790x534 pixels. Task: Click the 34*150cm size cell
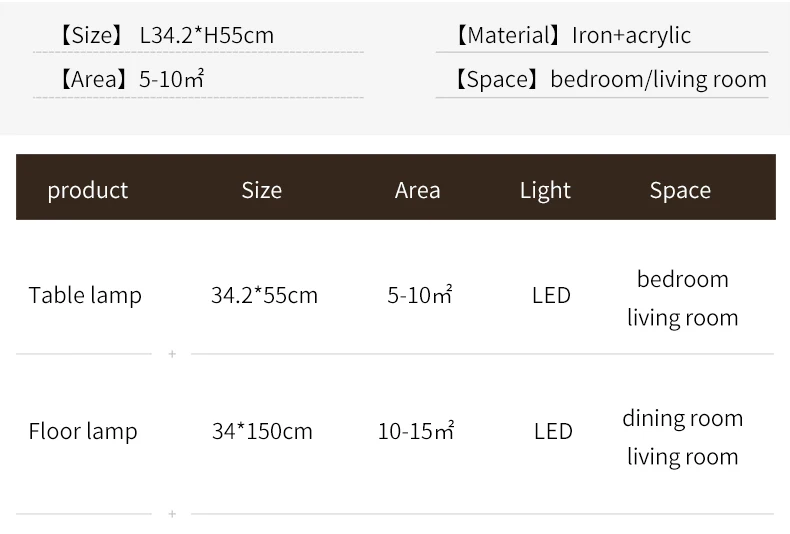(262, 431)
